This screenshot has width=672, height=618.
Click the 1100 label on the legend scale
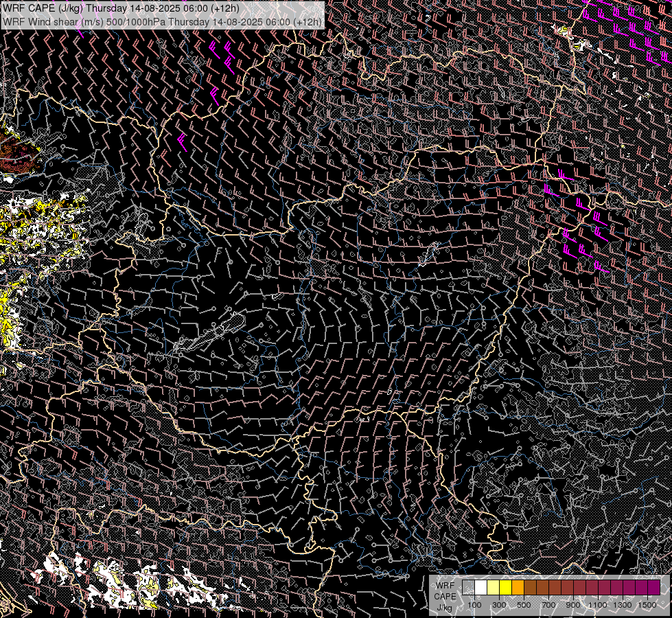[597, 605]
